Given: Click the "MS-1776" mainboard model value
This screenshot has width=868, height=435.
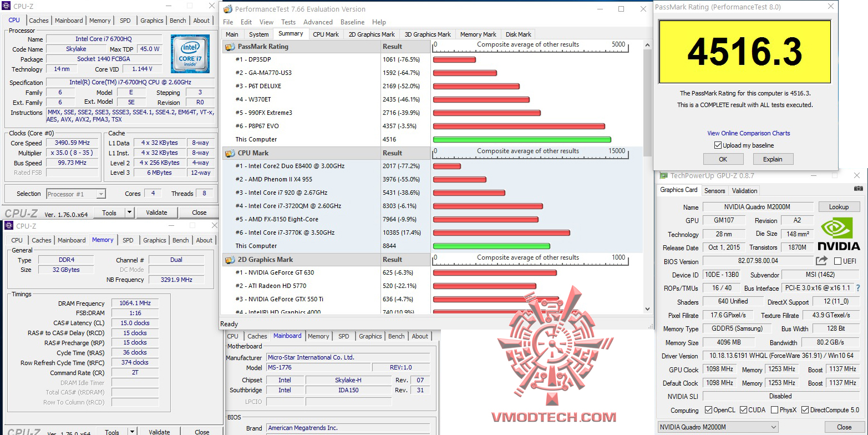Looking at the screenshot, I should point(318,367).
